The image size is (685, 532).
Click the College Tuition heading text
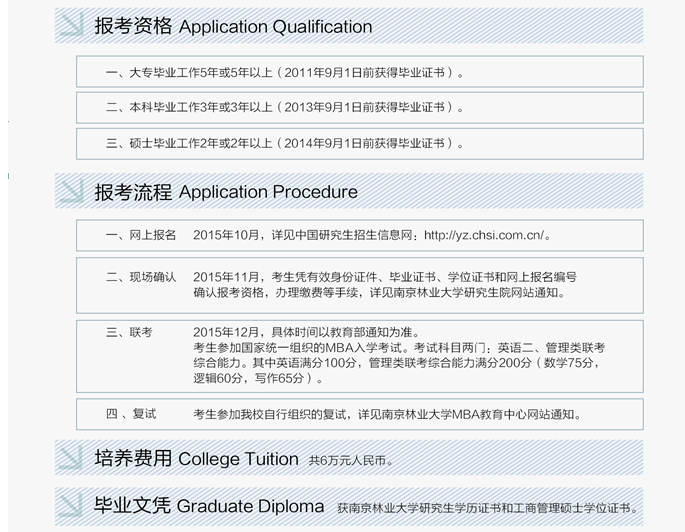pyautogui.click(x=239, y=459)
